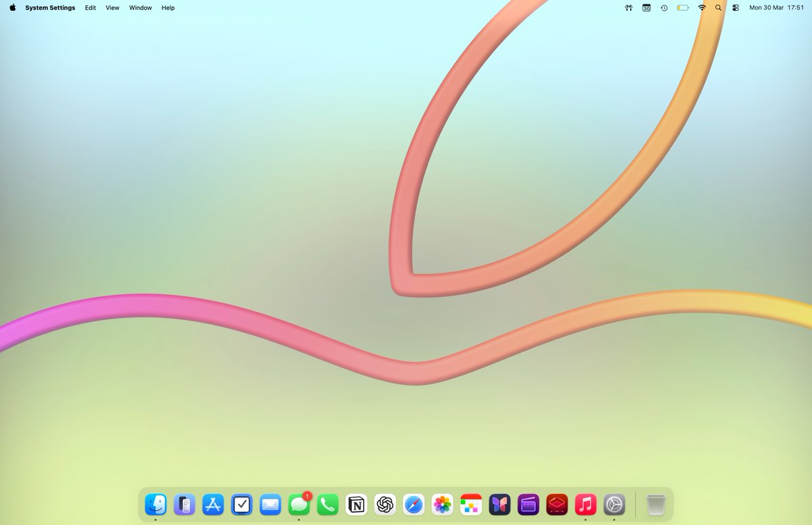The width and height of the screenshot is (812, 525).
Task: Open the red layered-box app in Dock
Action: (x=557, y=504)
